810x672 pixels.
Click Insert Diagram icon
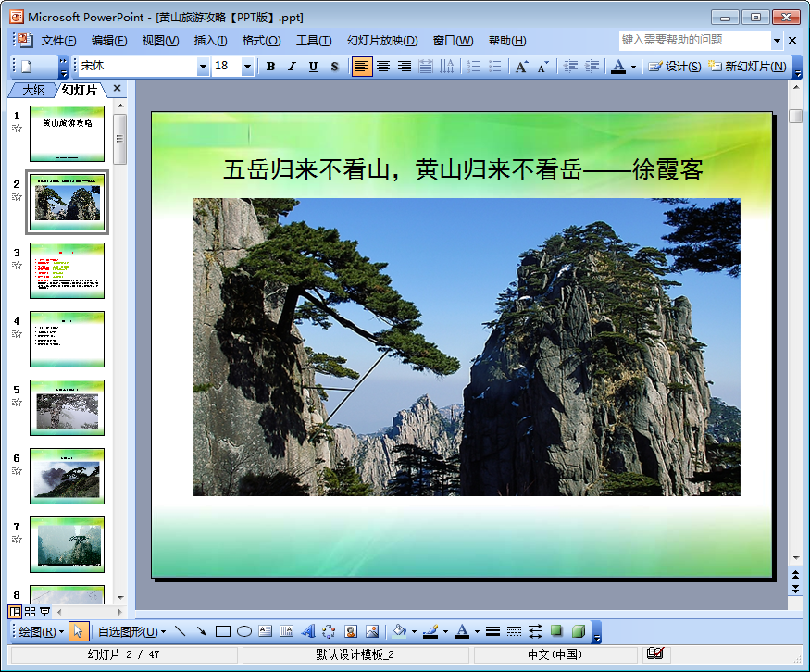(329, 631)
